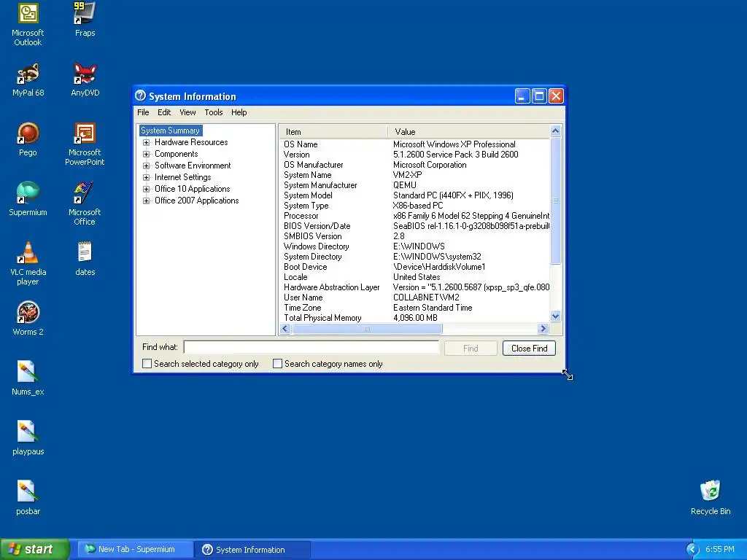Image resolution: width=747 pixels, height=560 pixels.
Task: Open the Windows Start menu
Action: click(x=34, y=549)
